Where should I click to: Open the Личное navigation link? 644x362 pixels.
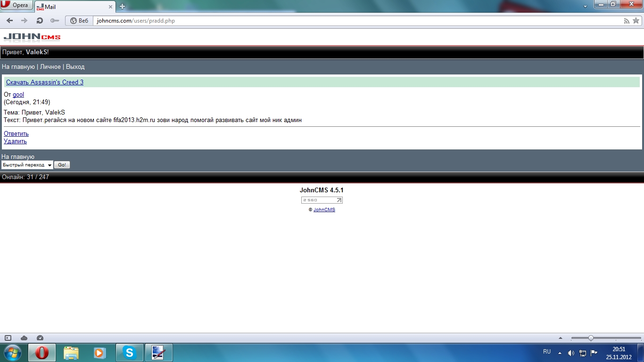click(x=50, y=67)
